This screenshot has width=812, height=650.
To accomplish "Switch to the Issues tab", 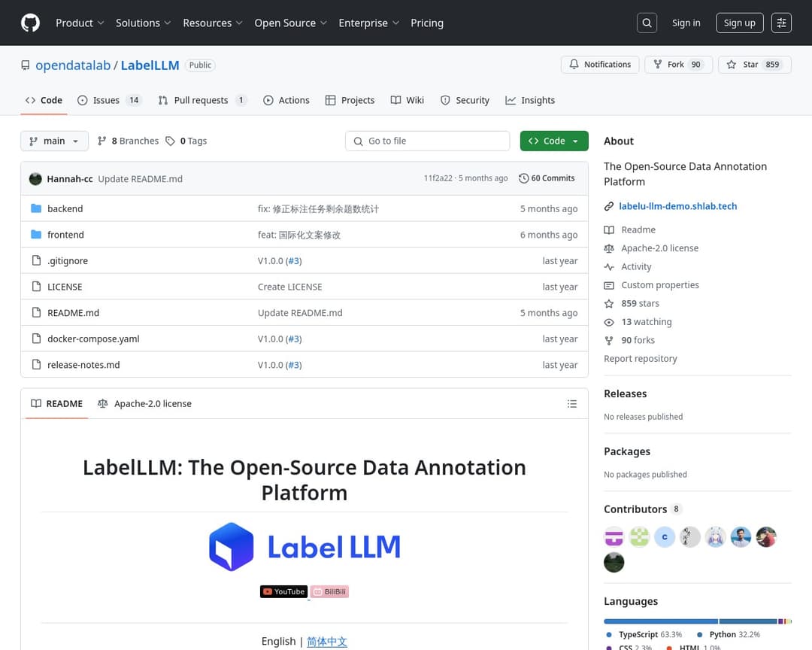I will [x=109, y=100].
